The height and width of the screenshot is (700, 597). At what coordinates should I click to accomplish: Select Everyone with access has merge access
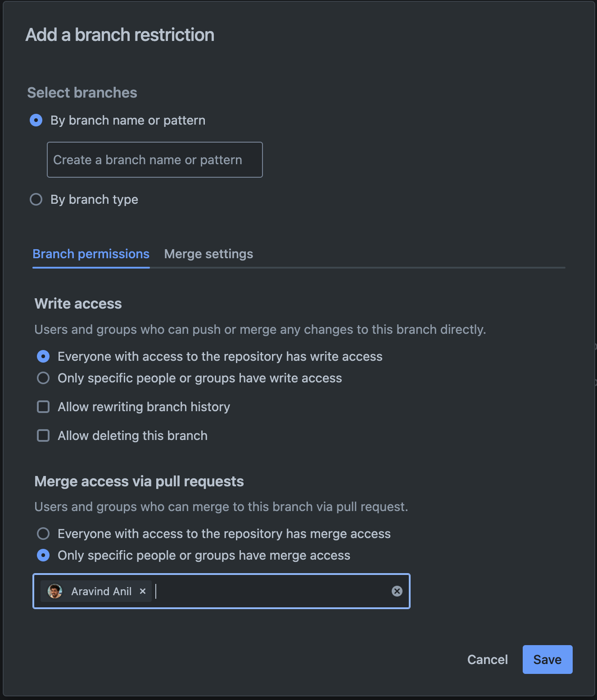pyautogui.click(x=43, y=534)
